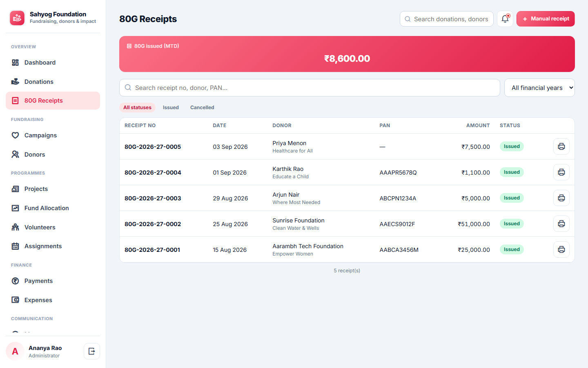Open Payments under Finance
Screen dimensions: 588x368
click(x=53, y=281)
